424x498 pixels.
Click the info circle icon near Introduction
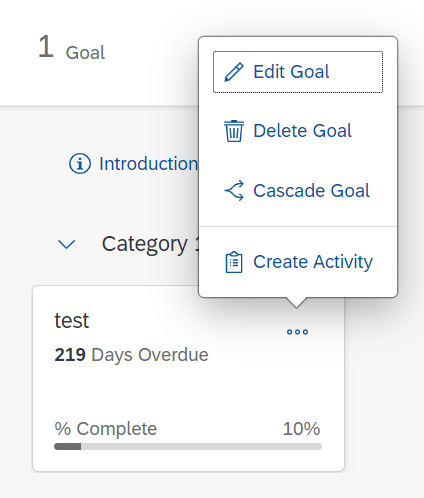[80, 164]
